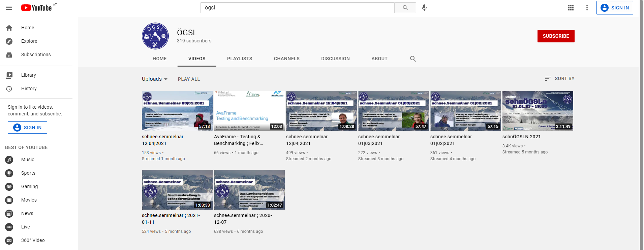Viewport: 644px width, 250px height.
Task: Click the Music sidebar icon
Action: point(9,159)
